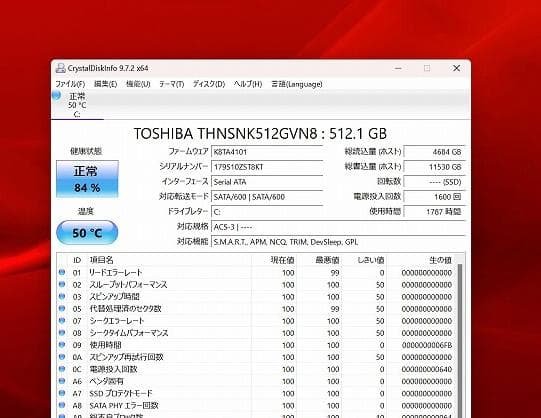Screen dimensions: 541x418
Task: Minimize the CrystalDiskInfo window
Action: [x=398, y=68]
